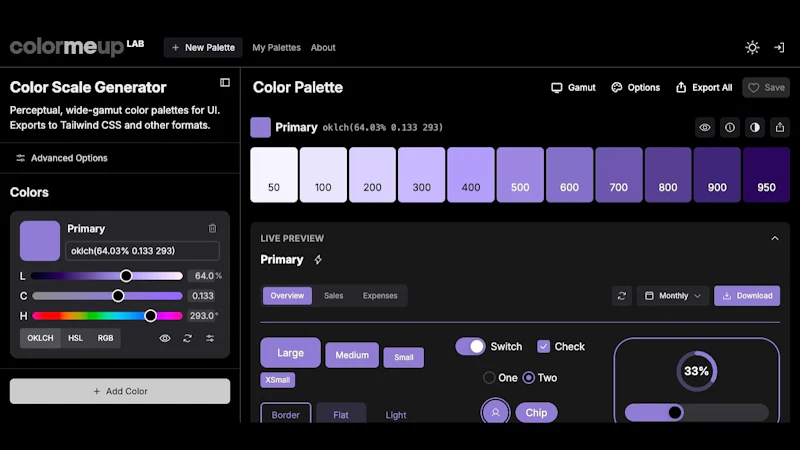Viewport: 800px width, 450px height.
Task: Click the colormeup LAB logo
Action: coord(77,47)
